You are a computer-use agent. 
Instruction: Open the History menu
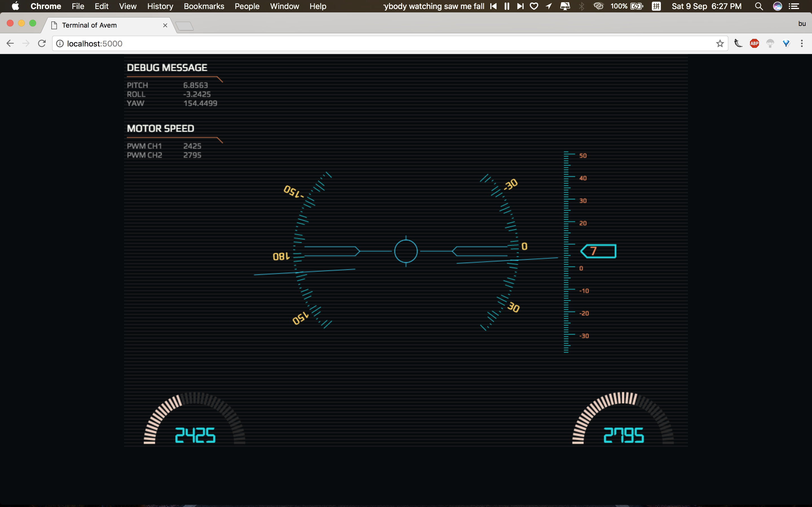point(160,6)
